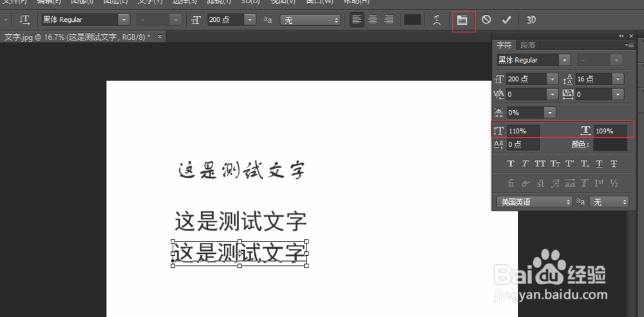The width and height of the screenshot is (644, 317).
Task: Click the vertical scale icon
Action: click(498, 131)
